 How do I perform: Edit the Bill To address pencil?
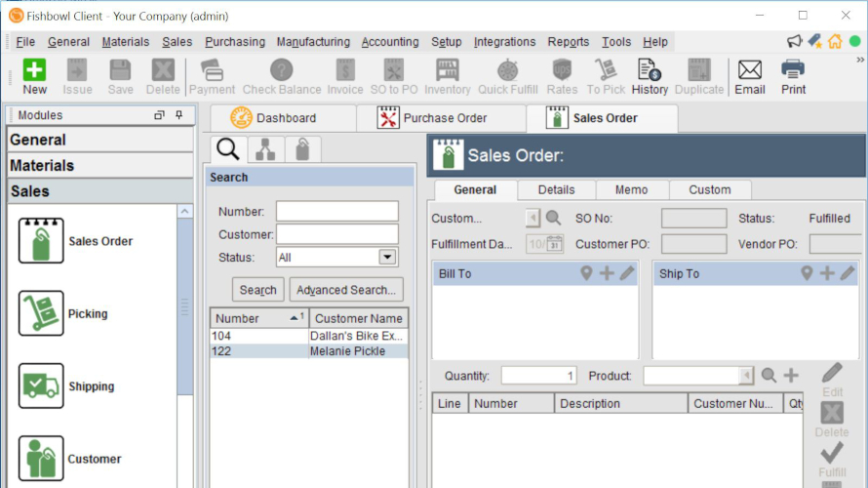(x=627, y=273)
